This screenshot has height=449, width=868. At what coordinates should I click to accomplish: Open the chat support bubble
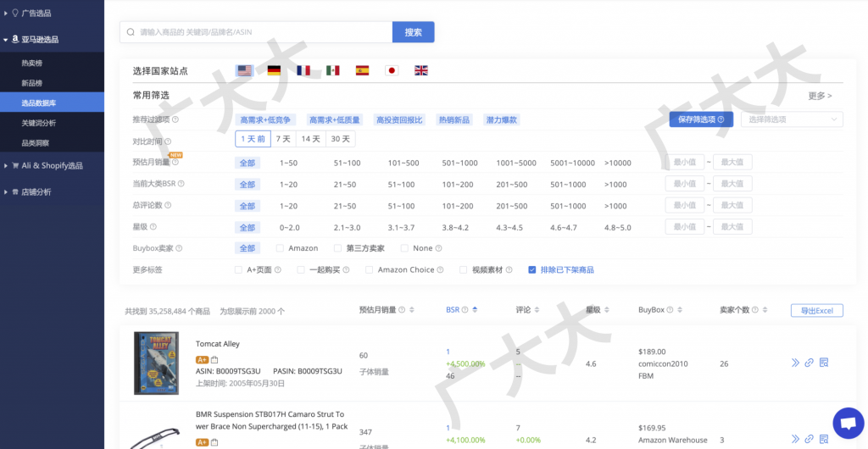tap(848, 423)
